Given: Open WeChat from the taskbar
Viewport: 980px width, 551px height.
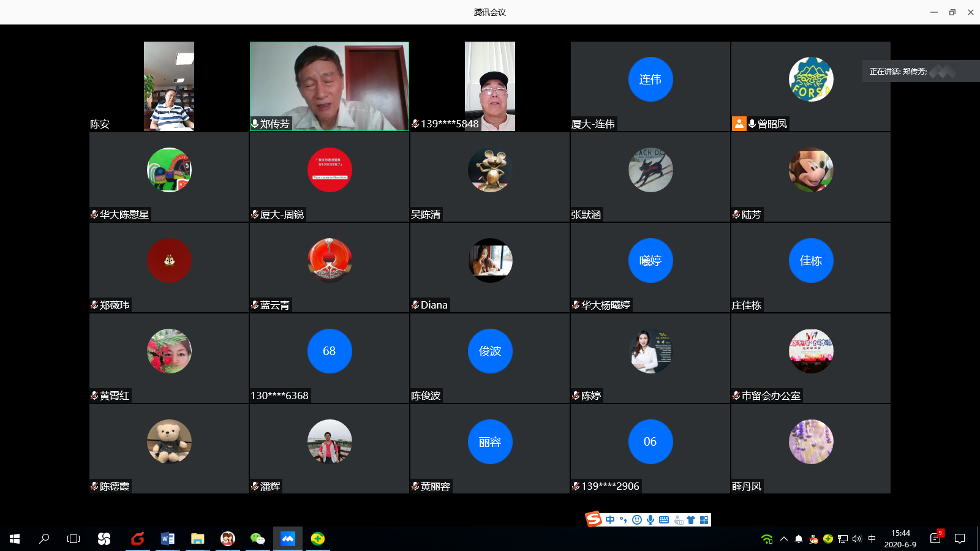Looking at the screenshot, I should (258, 539).
